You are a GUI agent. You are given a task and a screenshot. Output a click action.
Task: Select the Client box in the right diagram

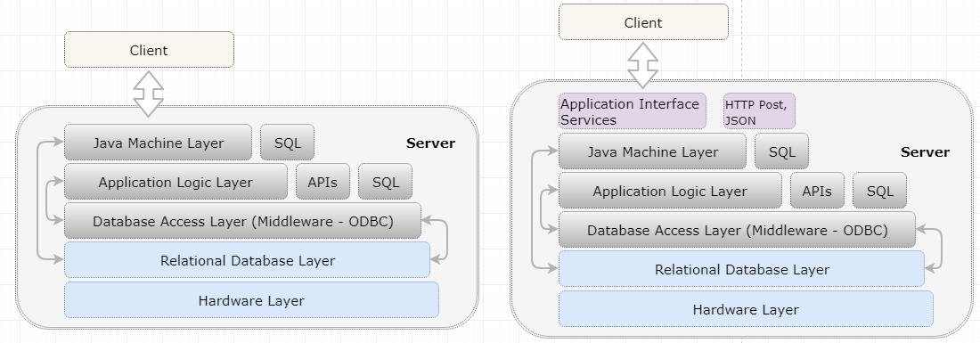click(643, 22)
